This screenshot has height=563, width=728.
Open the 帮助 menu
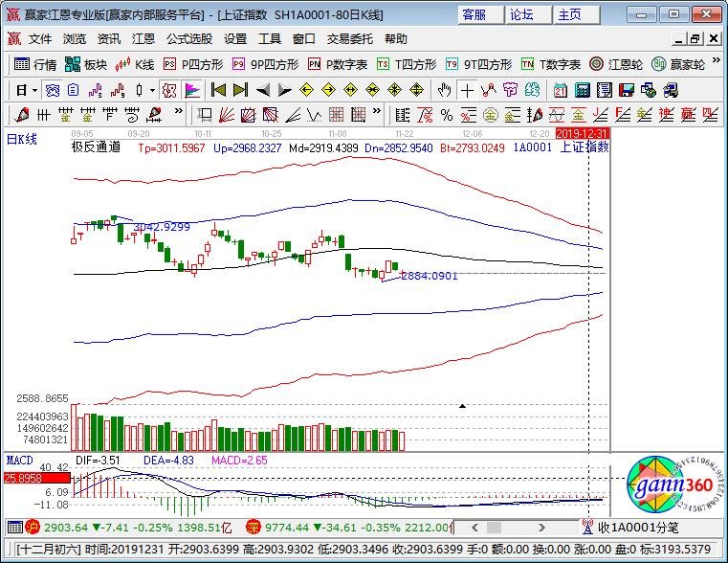396,39
